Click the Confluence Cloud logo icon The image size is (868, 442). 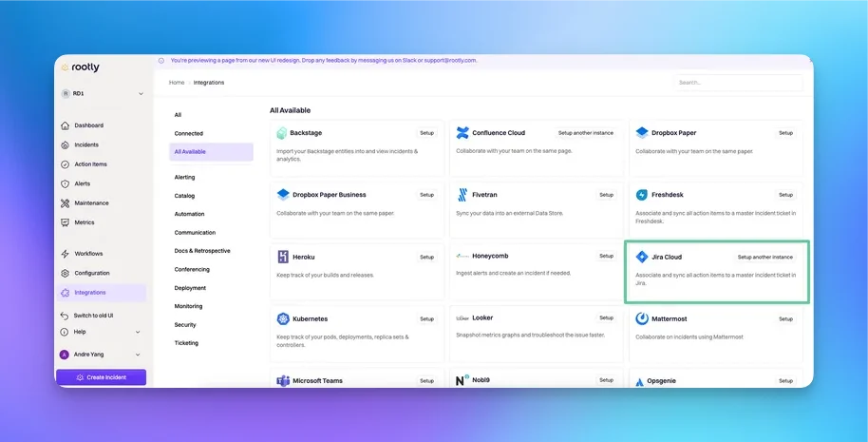coord(462,133)
